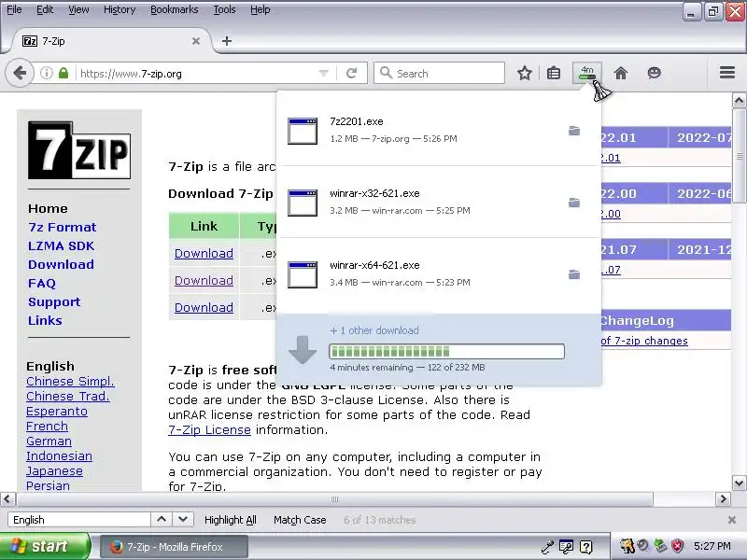The height and width of the screenshot is (560, 747).
Task: Click the tools wrench tray icon
Action: tap(547, 547)
